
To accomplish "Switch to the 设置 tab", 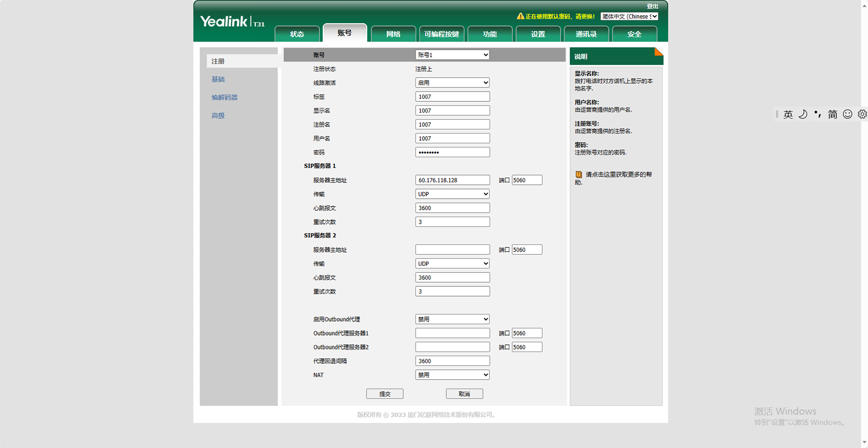I will point(538,34).
